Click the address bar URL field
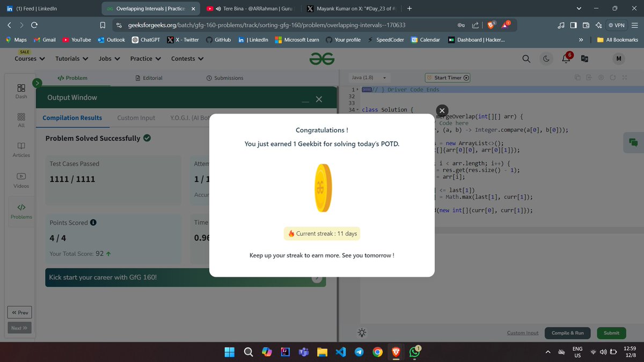This screenshot has width=644, height=362. click(290, 25)
